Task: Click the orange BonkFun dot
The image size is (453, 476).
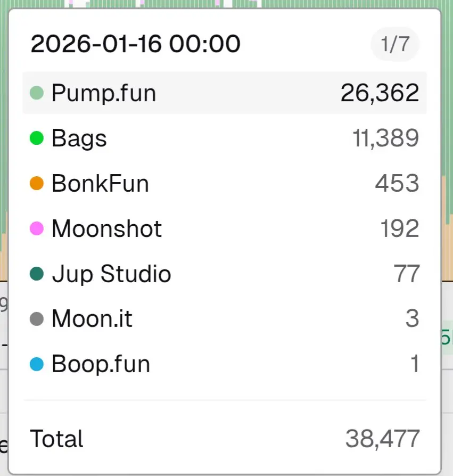Action: pos(37,184)
